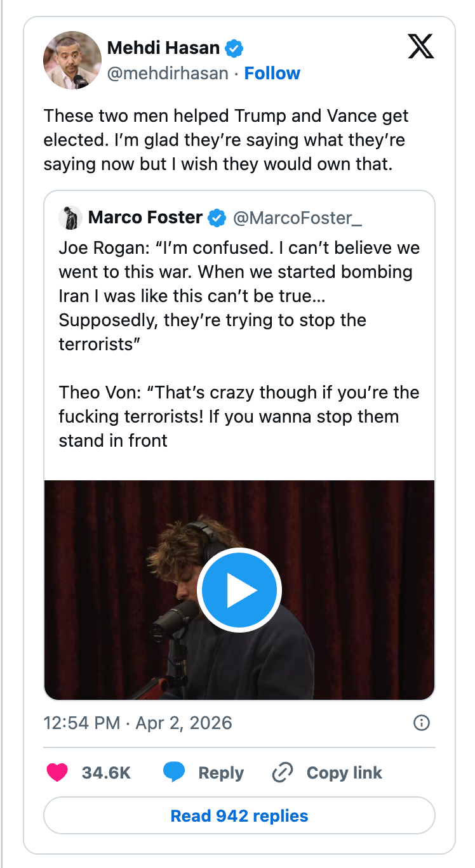Open the Read 942 replies link

[x=239, y=815]
